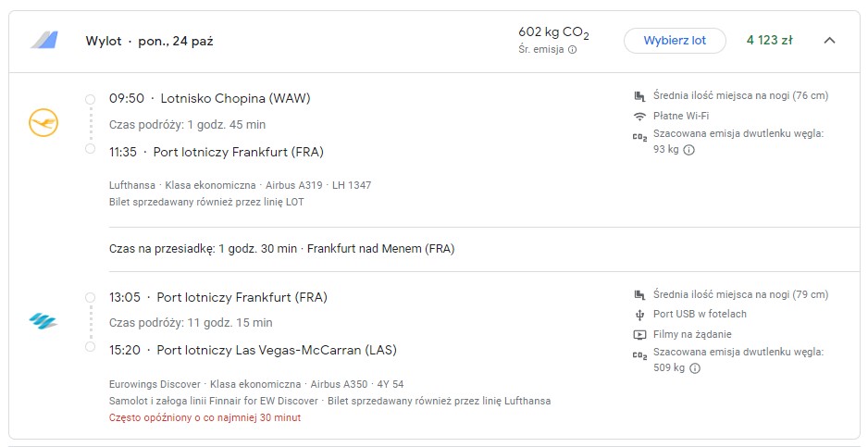The height and width of the screenshot is (447, 868).
Task: Click the legroom seat icon for 76 cm
Action: (639, 96)
